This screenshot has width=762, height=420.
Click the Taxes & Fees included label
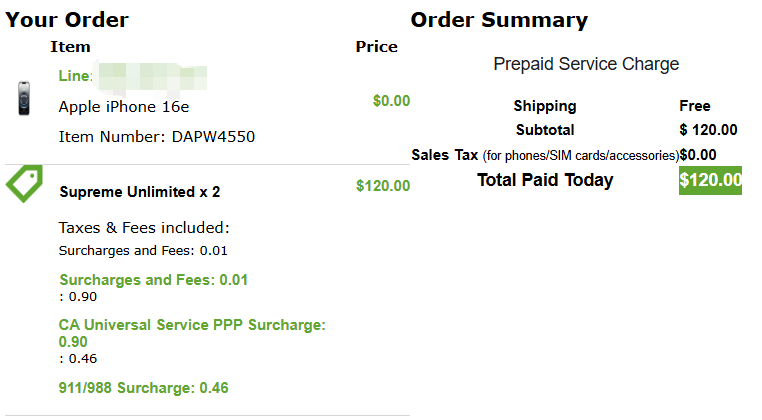click(x=144, y=227)
